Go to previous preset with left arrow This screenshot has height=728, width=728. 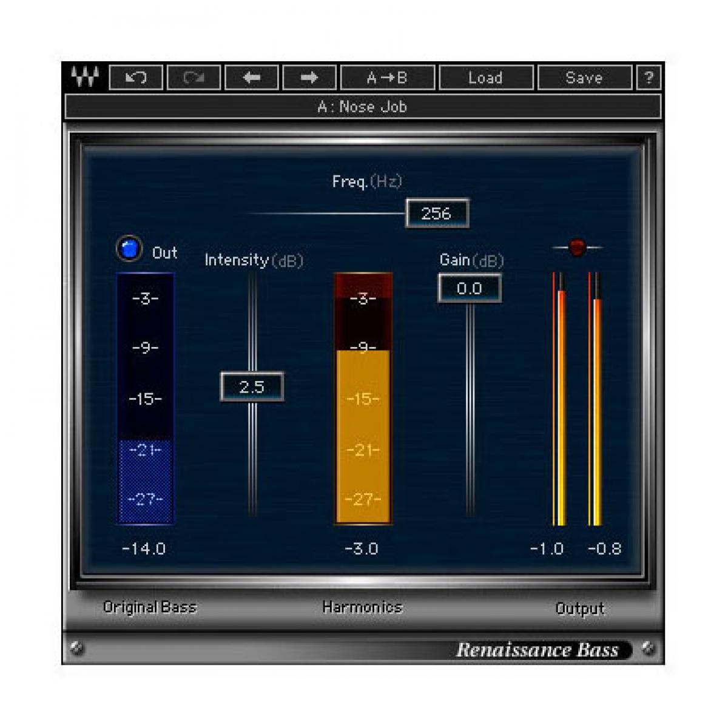(252, 78)
